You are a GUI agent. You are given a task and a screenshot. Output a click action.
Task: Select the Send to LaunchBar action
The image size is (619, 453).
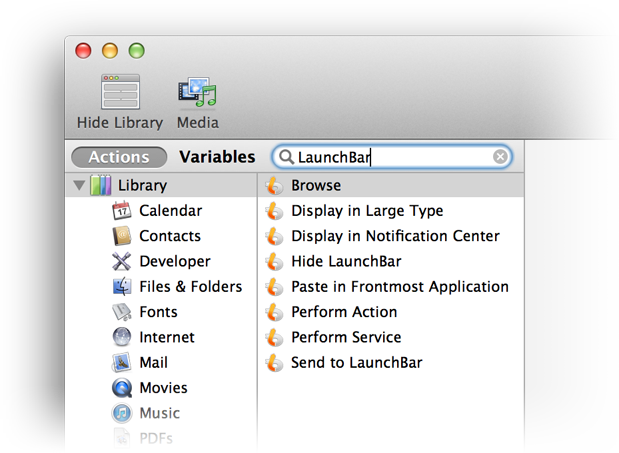pos(357,362)
